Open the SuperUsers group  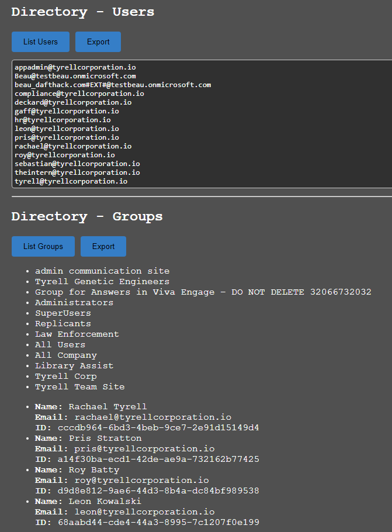click(63, 313)
